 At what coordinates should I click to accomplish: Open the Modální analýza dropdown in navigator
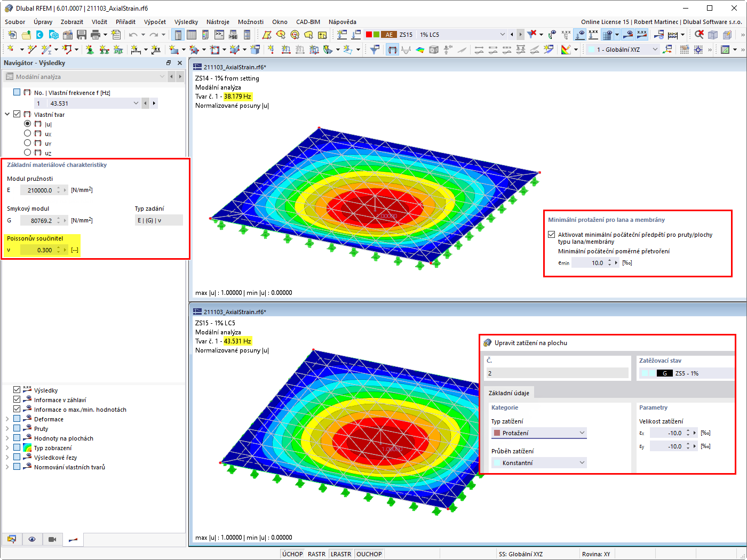tap(85, 77)
